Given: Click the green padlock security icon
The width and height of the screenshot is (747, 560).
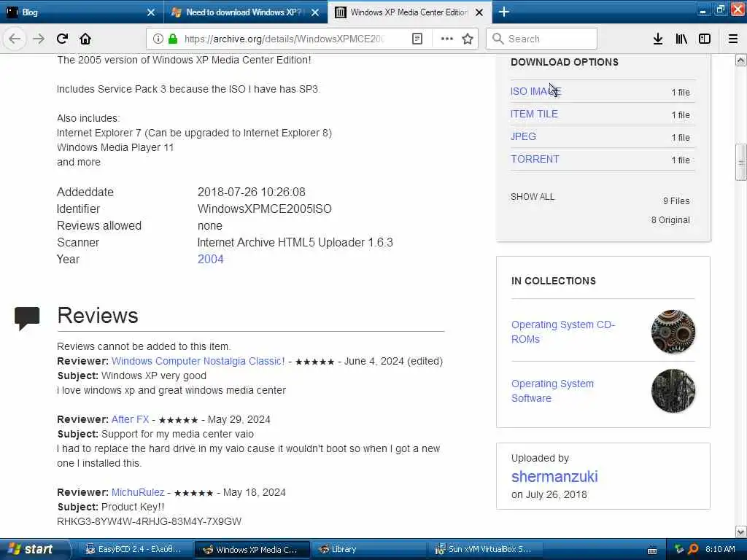Looking at the screenshot, I should tap(173, 39).
